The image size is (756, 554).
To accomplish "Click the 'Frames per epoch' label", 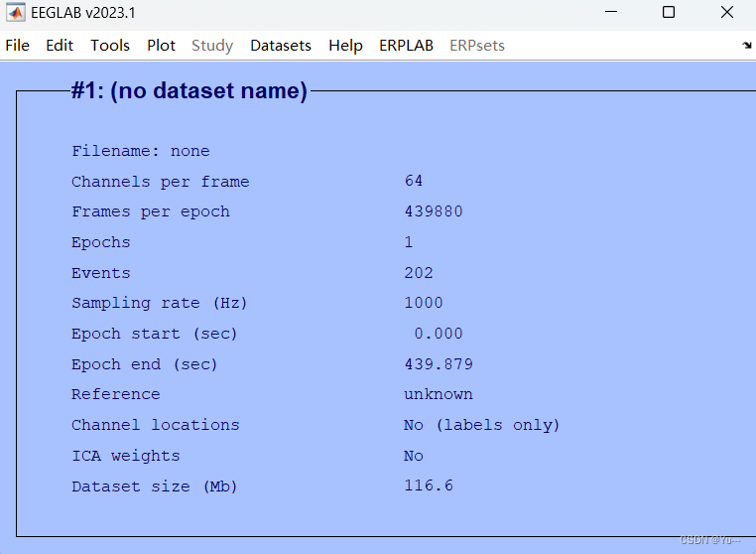I will click(x=151, y=211).
